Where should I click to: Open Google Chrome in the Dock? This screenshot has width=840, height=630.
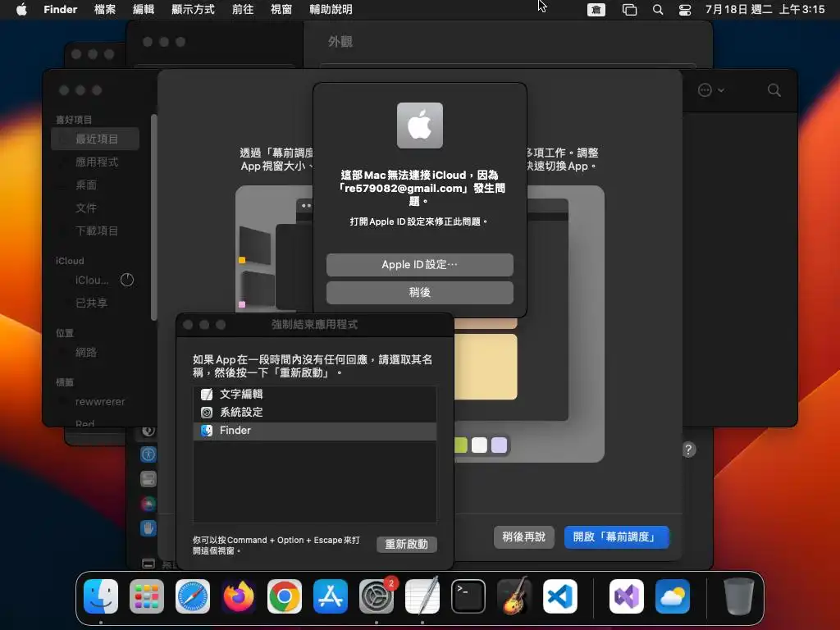click(x=285, y=596)
